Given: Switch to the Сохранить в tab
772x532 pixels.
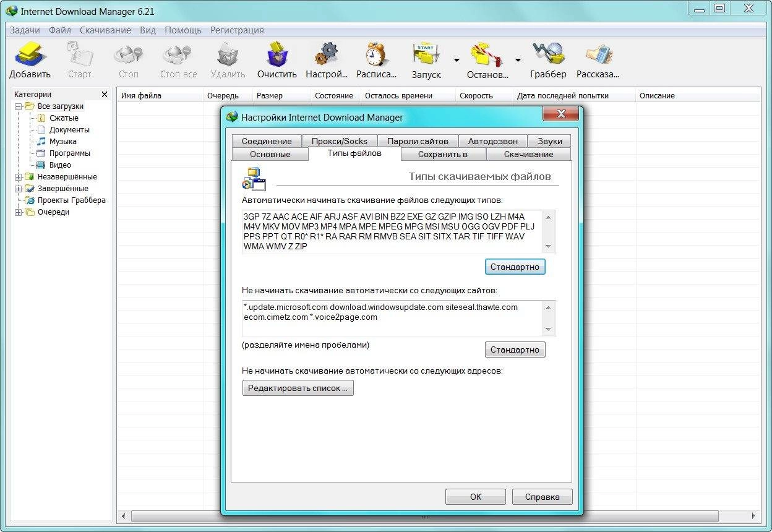Looking at the screenshot, I should [x=443, y=154].
